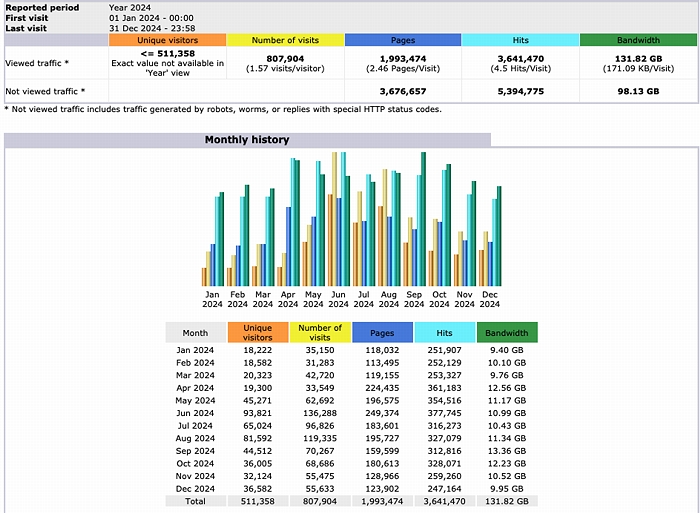This screenshot has height=513, width=700.
Task: Click the blue Pages header in summary table
Action: coord(403,40)
